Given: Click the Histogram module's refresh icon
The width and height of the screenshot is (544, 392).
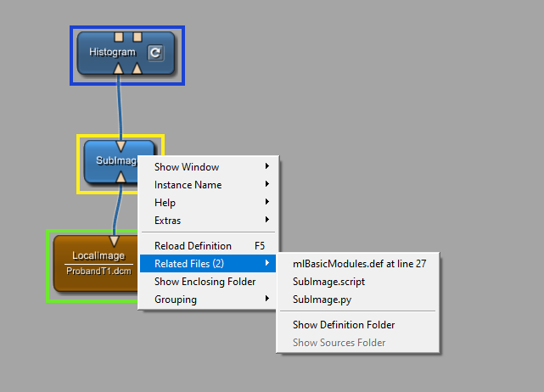Looking at the screenshot, I should (x=154, y=53).
